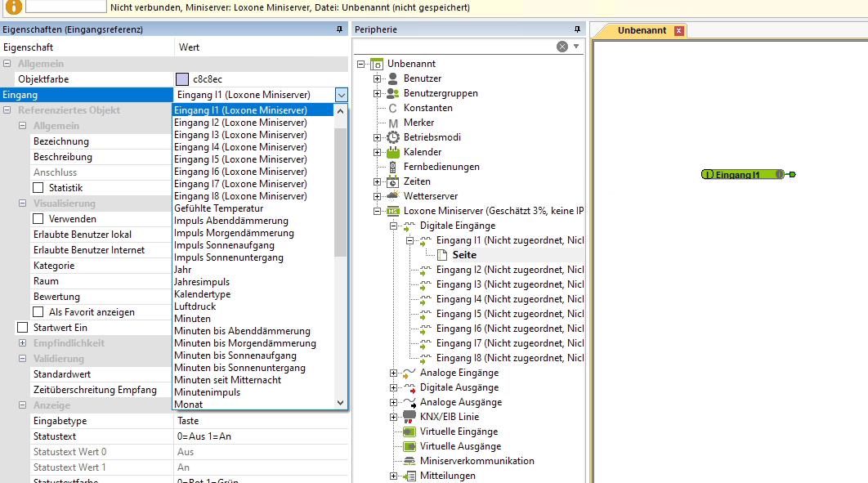Select the Seite item under Eingang I1

[x=464, y=255]
